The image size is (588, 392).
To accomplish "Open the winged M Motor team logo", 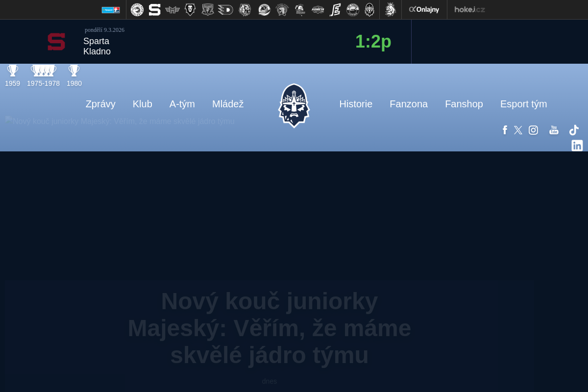I will [x=172, y=10].
